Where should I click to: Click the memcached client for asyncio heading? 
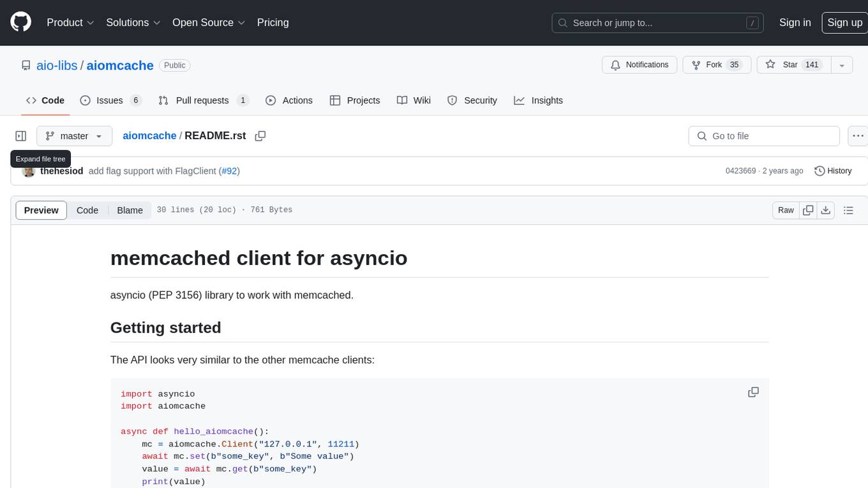click(258, 258)
